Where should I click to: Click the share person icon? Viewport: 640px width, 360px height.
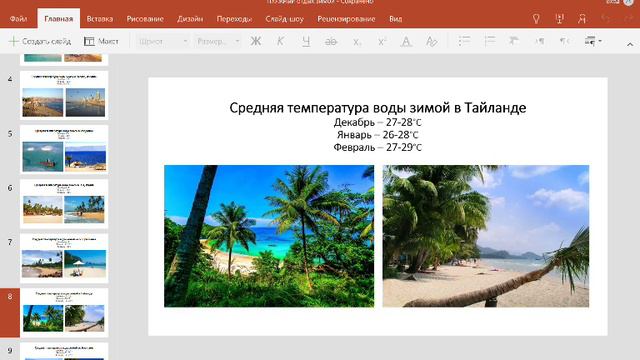click(x=582, y=18)
